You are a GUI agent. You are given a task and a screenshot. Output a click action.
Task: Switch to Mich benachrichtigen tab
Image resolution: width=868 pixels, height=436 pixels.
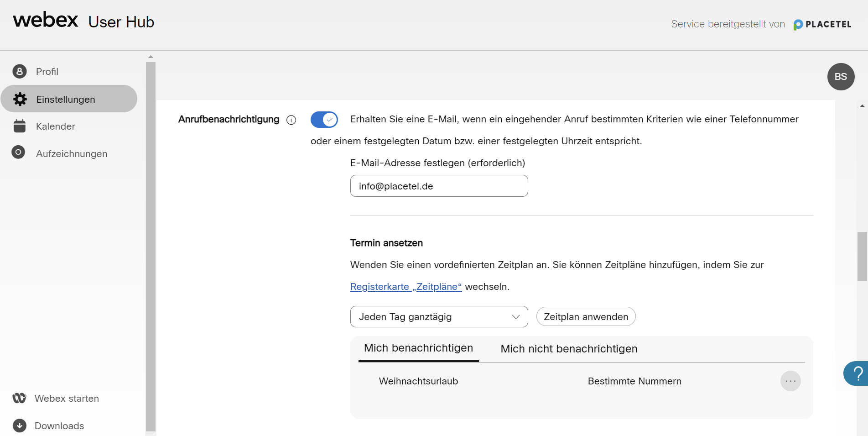418,348
